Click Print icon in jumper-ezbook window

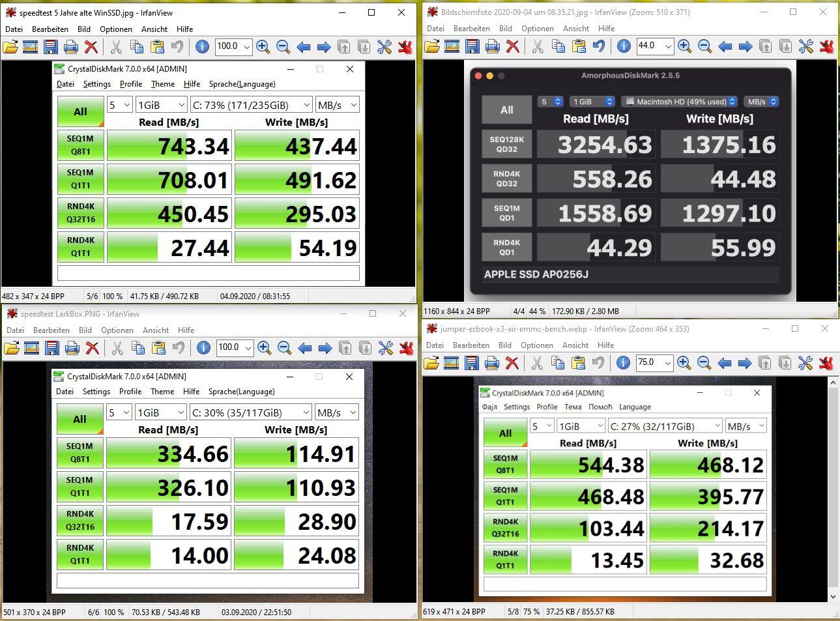[x=492, y=363]
